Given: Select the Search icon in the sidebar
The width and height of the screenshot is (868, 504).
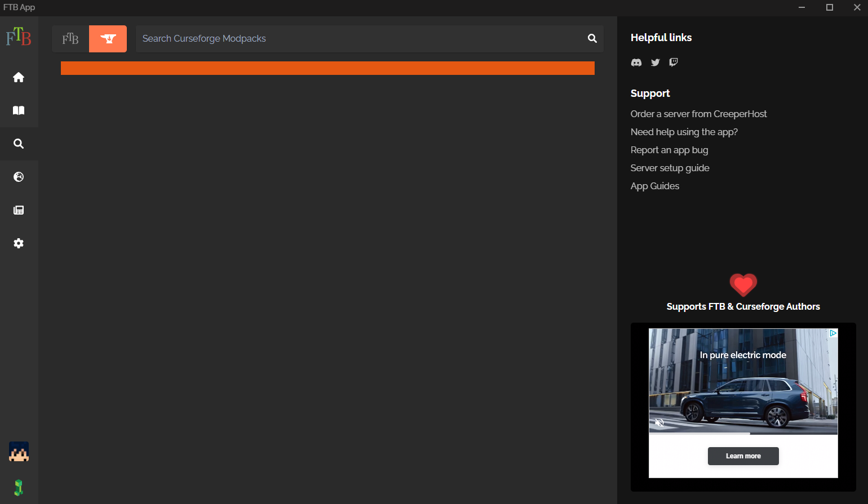Looking at the screenshot, I should pos(19,144).
